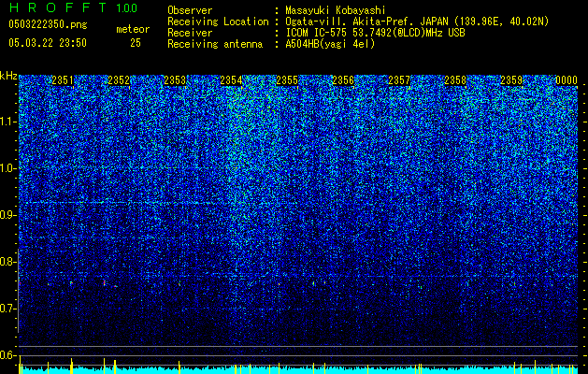This screenshot has height=374, width=588.
Task: Click the cyan signal-level strip at bottom
Action: click(298, 370)
